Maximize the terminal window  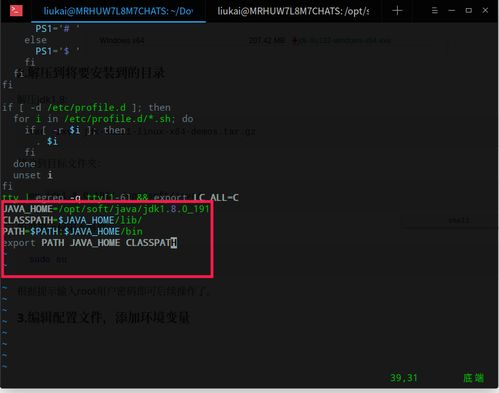point(469,11)
